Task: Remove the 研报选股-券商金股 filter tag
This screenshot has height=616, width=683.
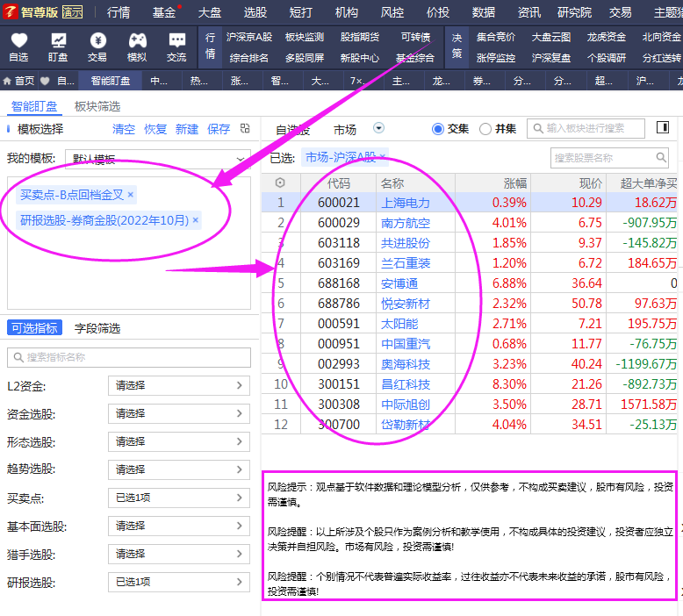Action: tap(196, 220)
